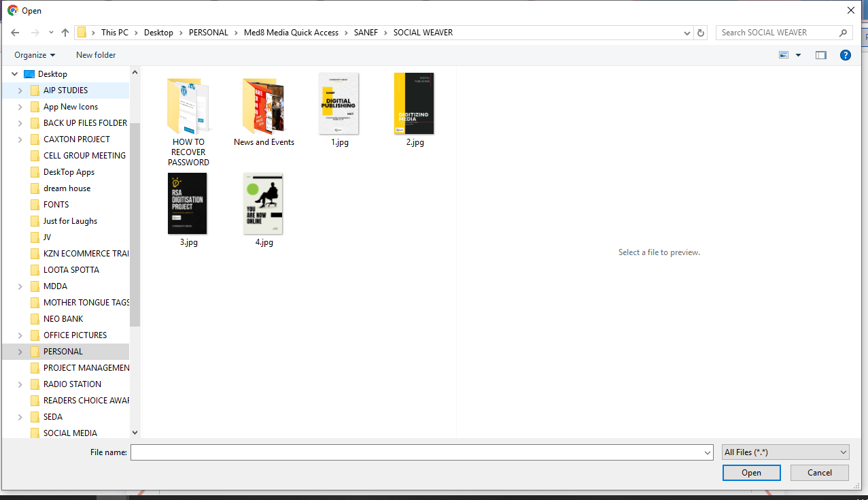Expand the MDDA folder tree node
Screen dimensions: 868x500
20,286
